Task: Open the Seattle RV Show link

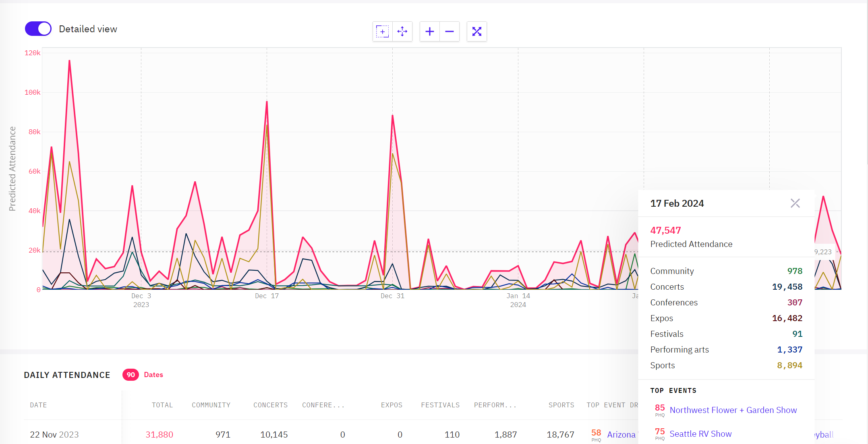Action: [700, 434]
